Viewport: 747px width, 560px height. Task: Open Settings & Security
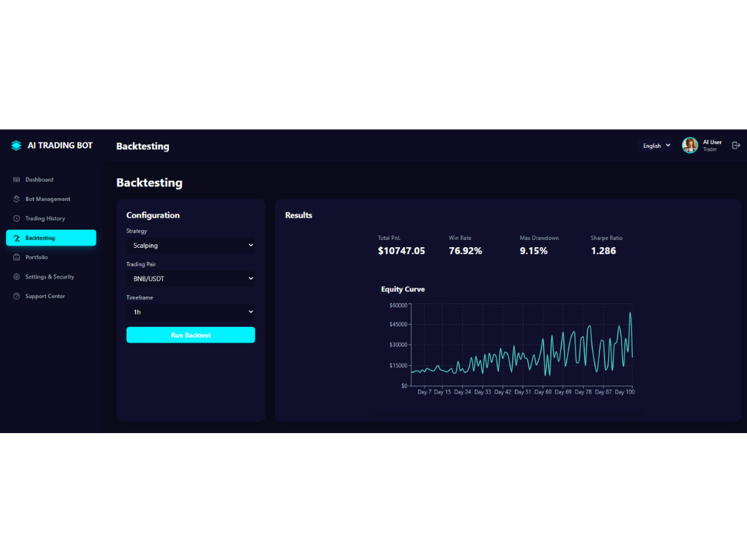tap(51, 277)
